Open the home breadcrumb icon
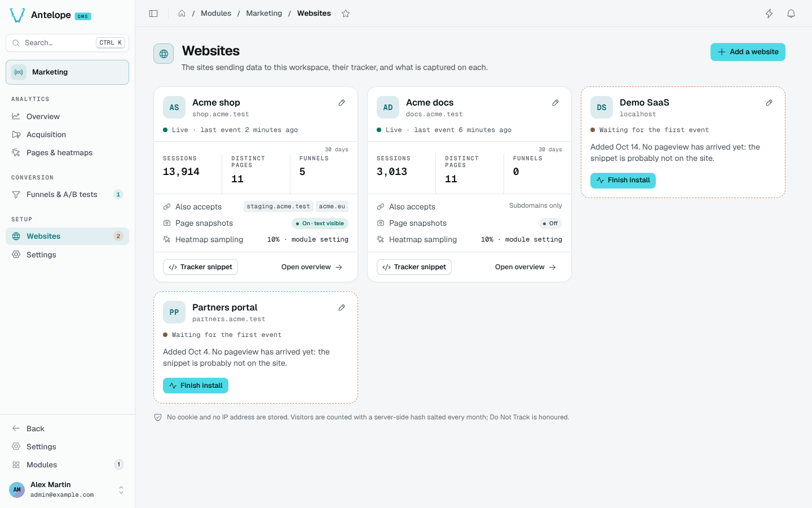Viewport: 812px width, 508px height. tap(182, 14)
